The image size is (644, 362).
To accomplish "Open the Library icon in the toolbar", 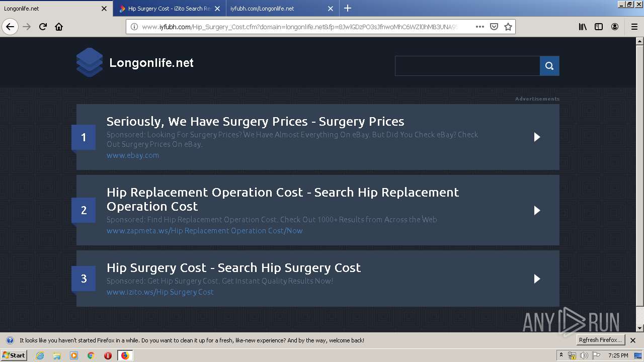I will pos(583,27).
